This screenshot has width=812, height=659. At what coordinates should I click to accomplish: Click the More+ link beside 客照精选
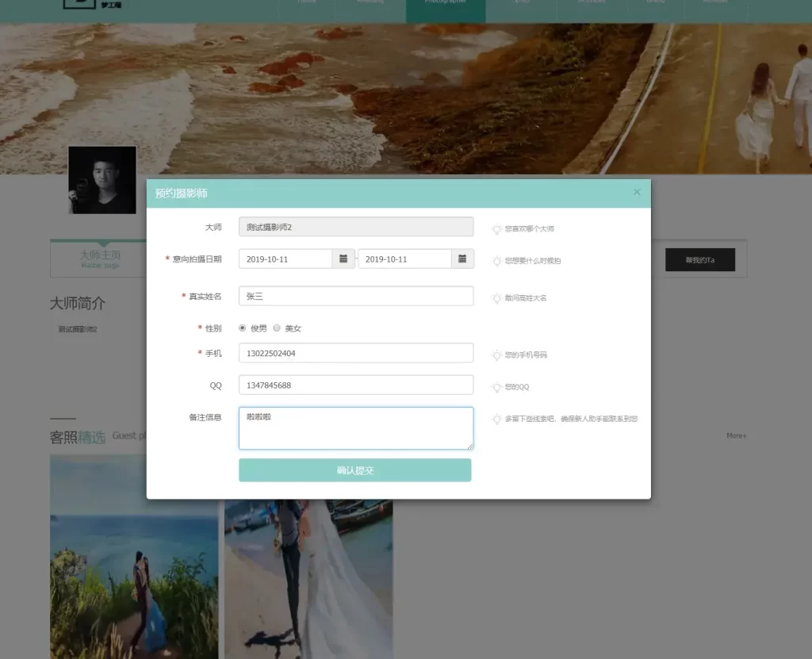click(736, 435)
